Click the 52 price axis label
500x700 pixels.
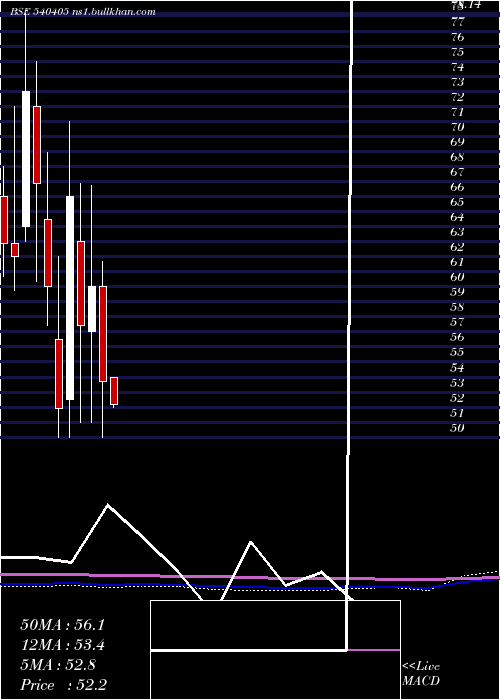(x=458, y=398)
